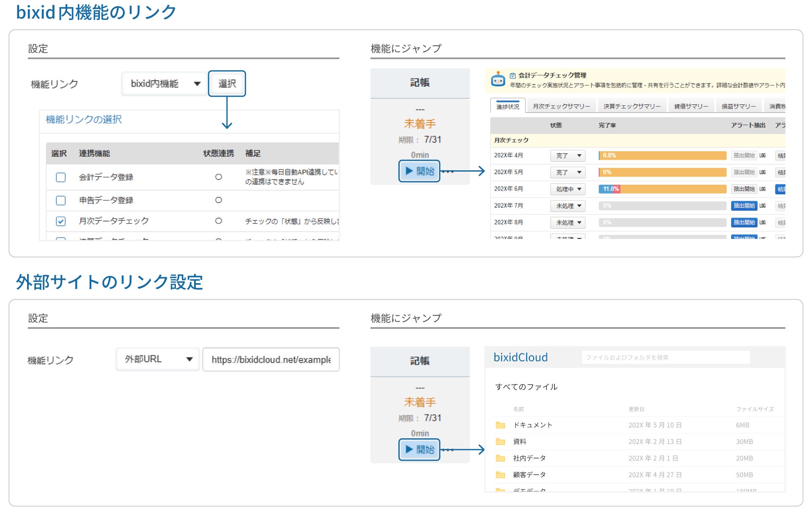Viewport: 812px width, 511px height.
Task: Open the 顧客データ folder icon
Action: 500,475
